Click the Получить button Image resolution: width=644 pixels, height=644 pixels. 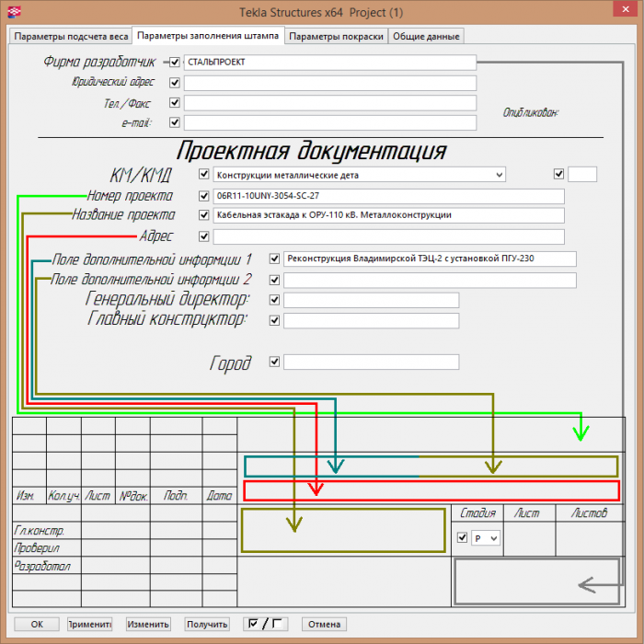tap(207, 624)
